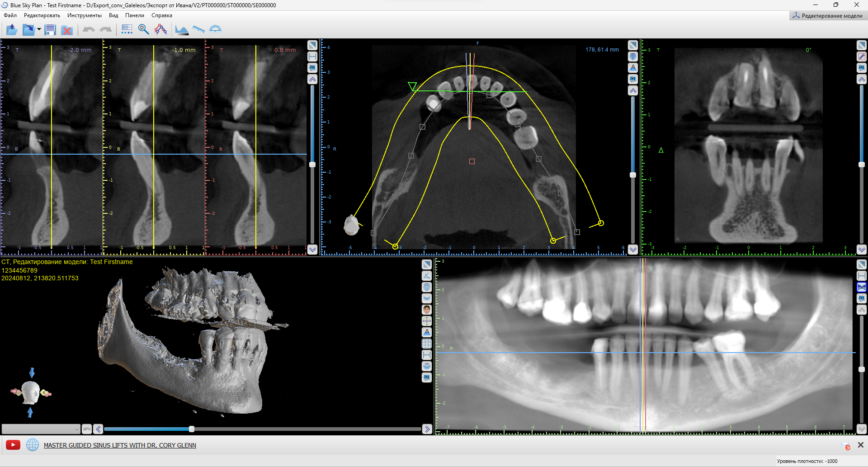Viewport: 868px width, 467px height.
Task: Toggle the text annotation 'A' button in axial view
Action: [633, 68]
